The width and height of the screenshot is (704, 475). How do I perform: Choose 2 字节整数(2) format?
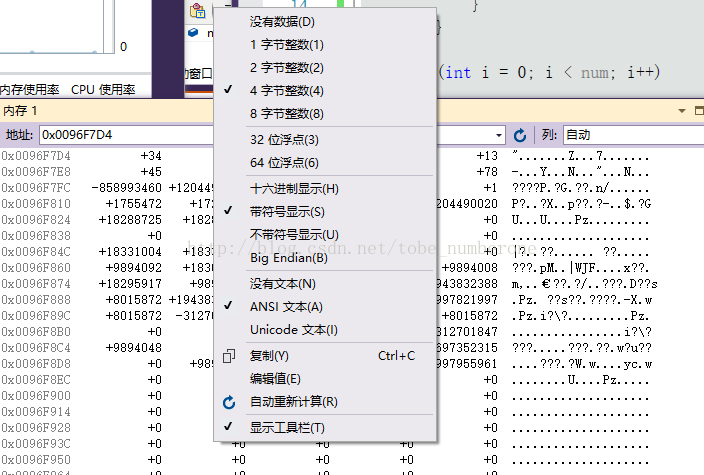(323, 67)
